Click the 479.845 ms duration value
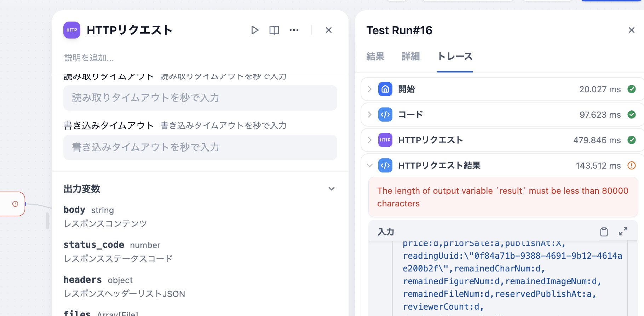 coord(597,140)
